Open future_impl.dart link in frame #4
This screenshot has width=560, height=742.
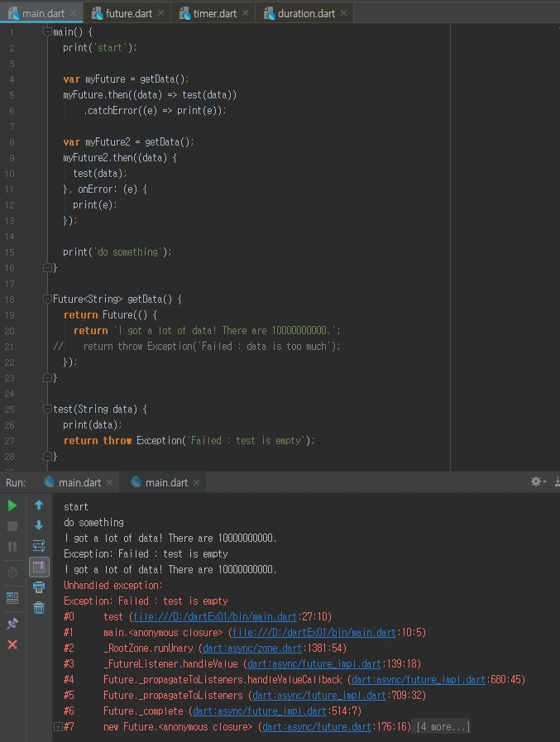pyautogui.click(x=419, y=679)
